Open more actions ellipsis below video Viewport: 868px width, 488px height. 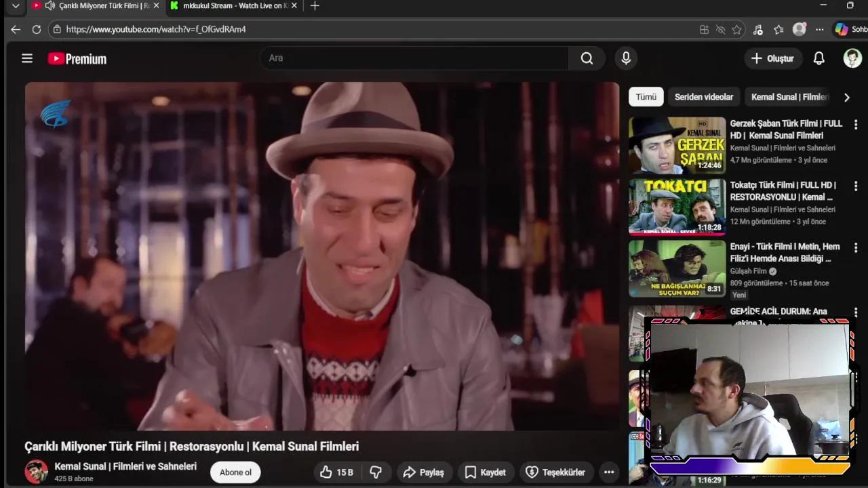609,472
